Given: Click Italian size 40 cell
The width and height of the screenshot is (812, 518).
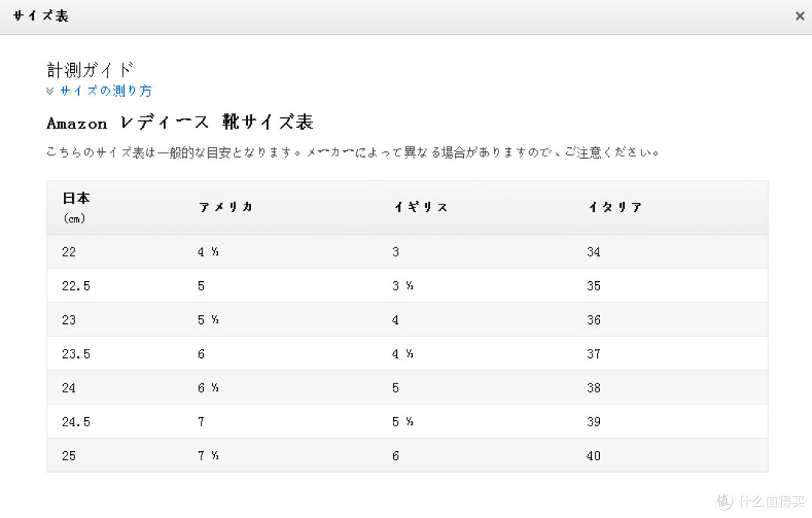Looking at the screenshot, I should (593, 456).
